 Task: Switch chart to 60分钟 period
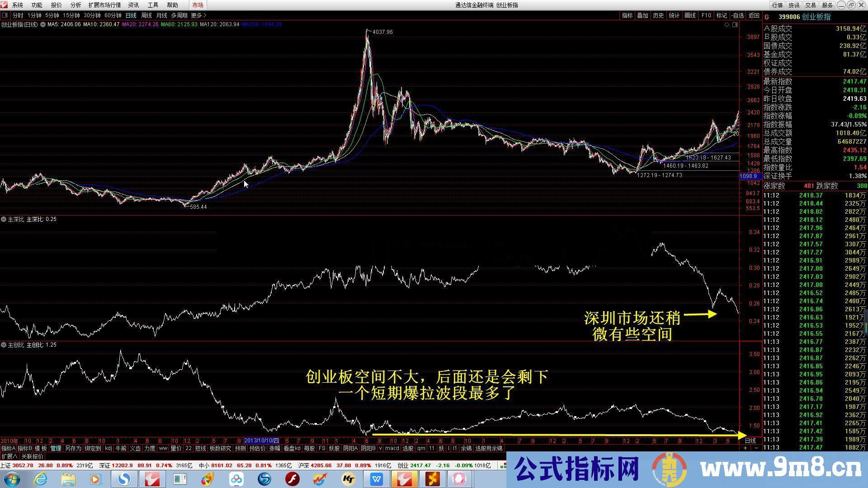tap(113, 15)
